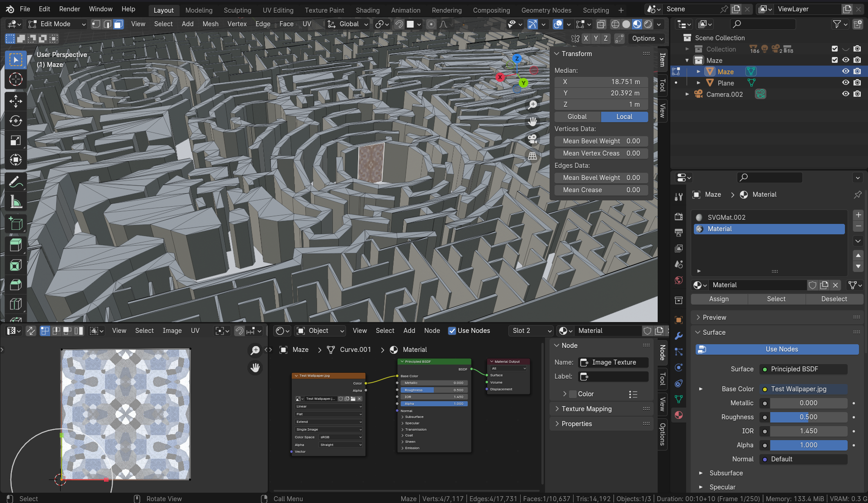Click the UV editor zoom icon
This screenshot has width=868, height=503.
pyautogui.click(x=255, y=350)
